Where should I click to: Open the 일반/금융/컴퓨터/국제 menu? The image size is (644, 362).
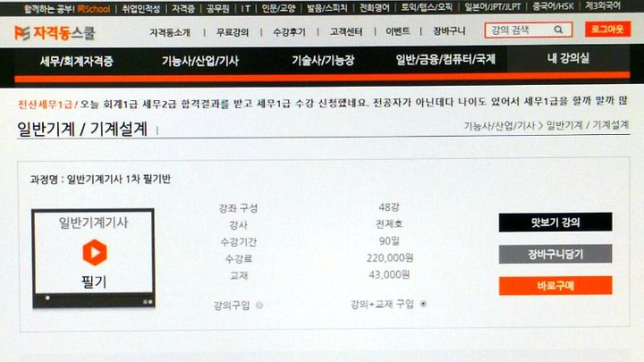click(x=445, y=60)
